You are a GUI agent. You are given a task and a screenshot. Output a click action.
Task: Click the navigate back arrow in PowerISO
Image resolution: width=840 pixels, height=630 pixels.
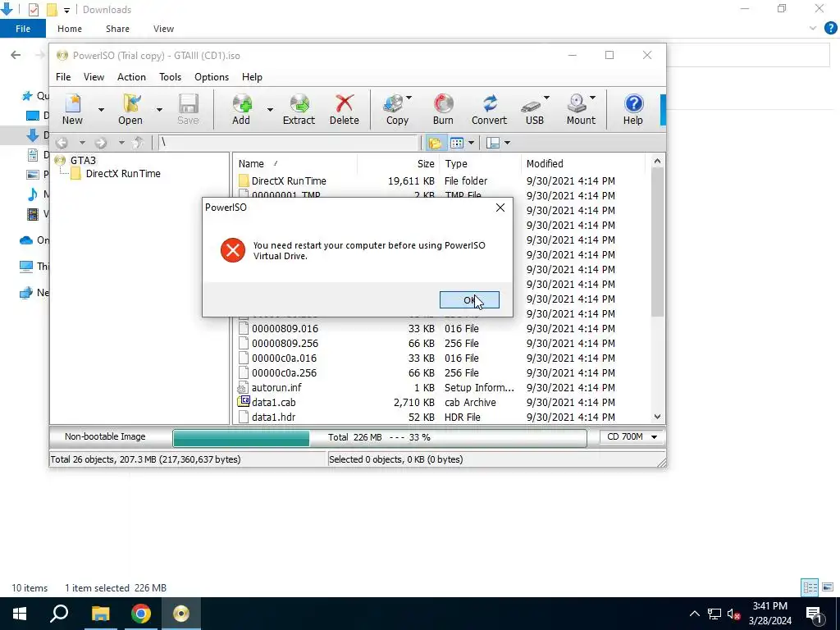click(62, 143)
